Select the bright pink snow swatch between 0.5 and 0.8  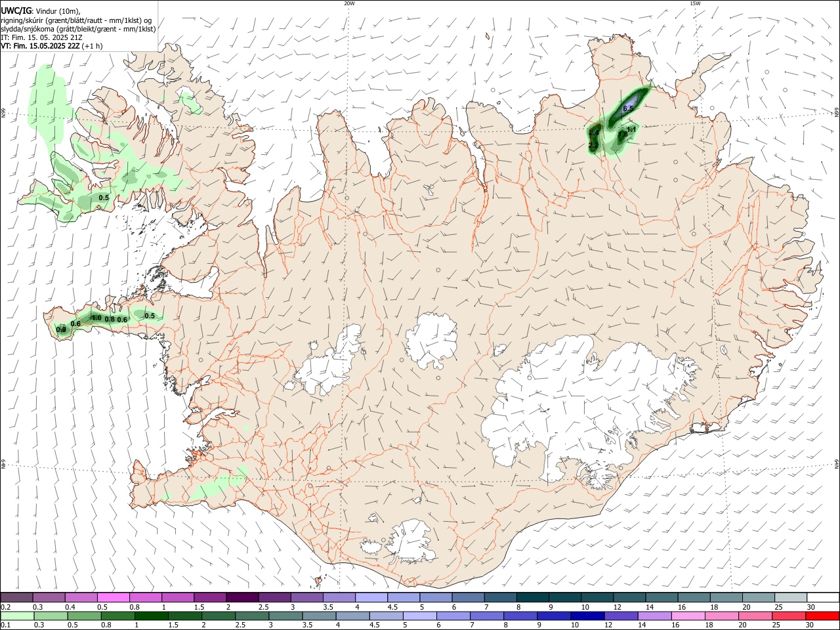click(114, 597)
